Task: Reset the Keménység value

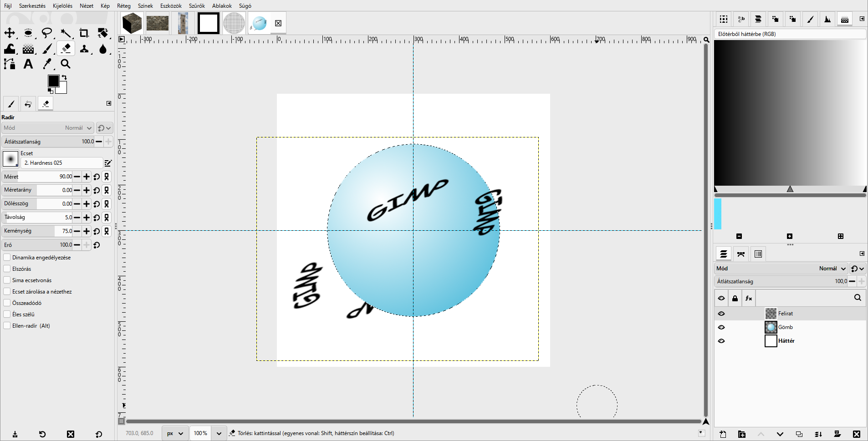Action: pos(97,231)
